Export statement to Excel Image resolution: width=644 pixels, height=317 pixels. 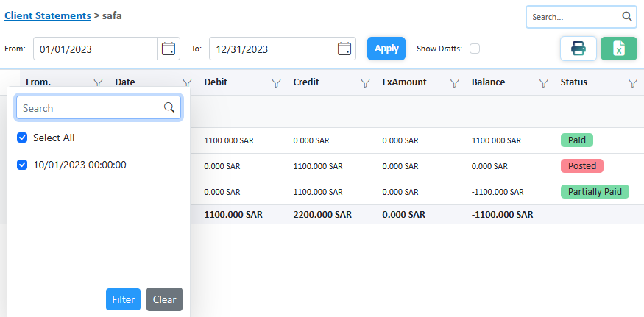click(x=618, y=49)
